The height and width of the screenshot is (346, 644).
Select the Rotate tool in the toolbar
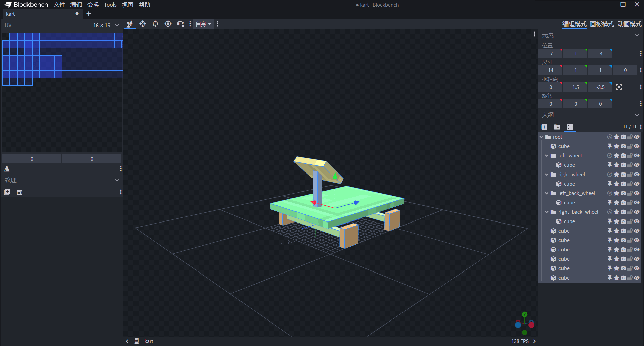(x=155, y=24)
